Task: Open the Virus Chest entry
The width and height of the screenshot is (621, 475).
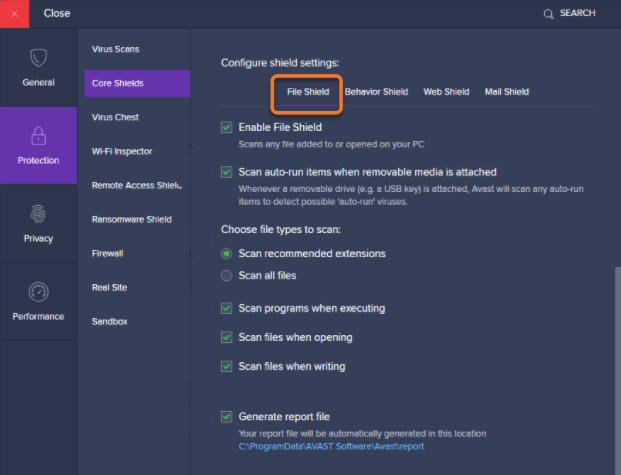Action: coord(115,117)
